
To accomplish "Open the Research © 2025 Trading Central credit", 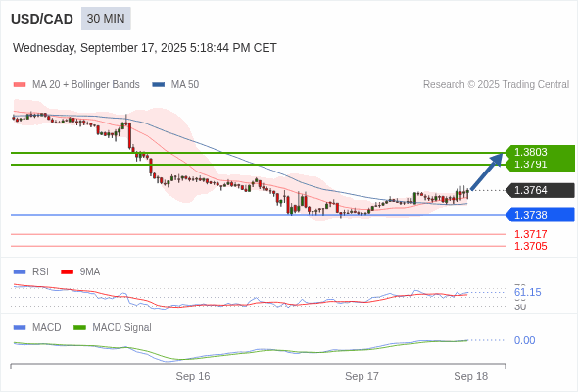I will tap(496, 85).
